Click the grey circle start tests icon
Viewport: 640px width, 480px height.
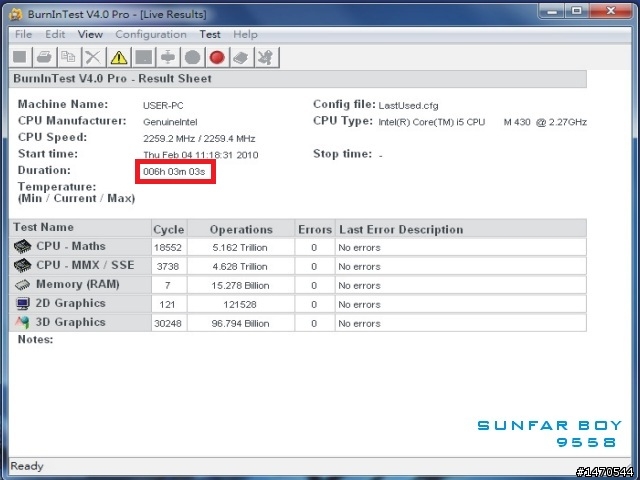193,57
